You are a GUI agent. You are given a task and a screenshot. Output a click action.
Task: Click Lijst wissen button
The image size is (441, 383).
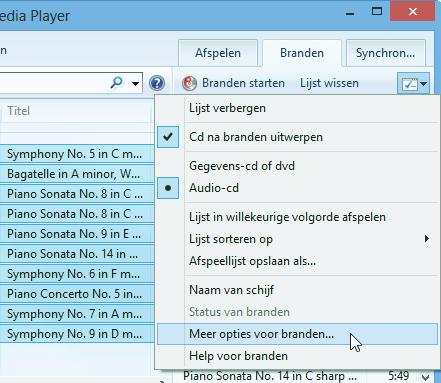[329, 83]
